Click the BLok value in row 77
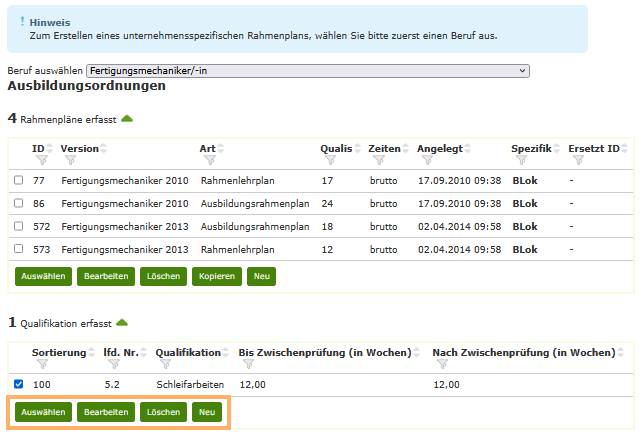 pos(525,181)
